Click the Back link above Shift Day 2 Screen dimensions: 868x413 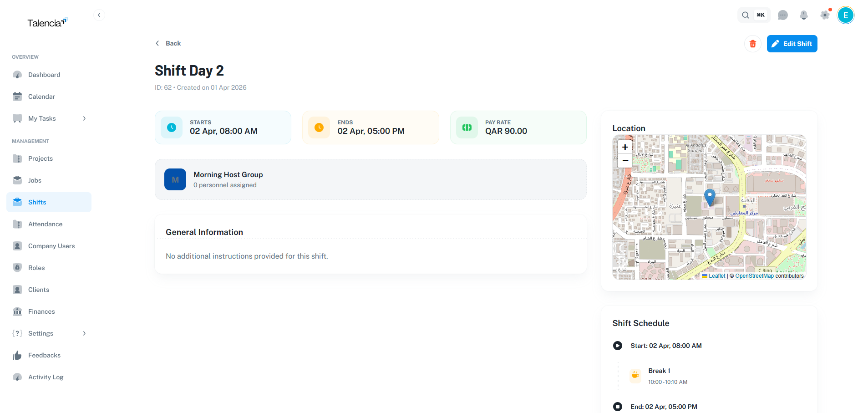168,43
